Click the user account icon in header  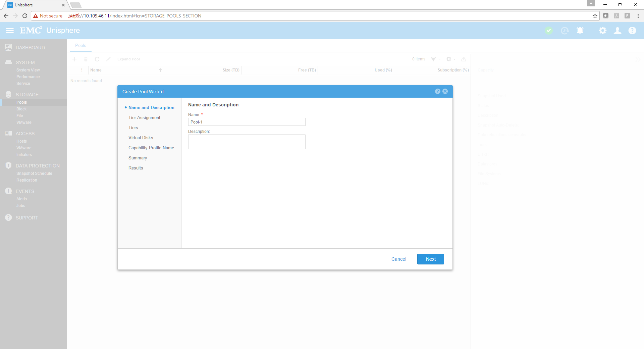click(x=617, y=31)
